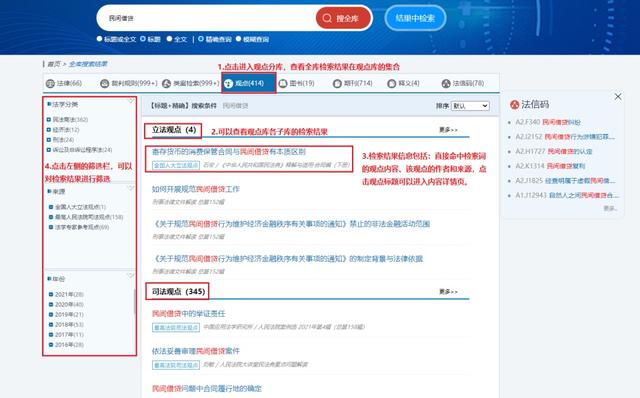640x398 pixels.
Task: Select the 全文 radio option
Action: 169,39
